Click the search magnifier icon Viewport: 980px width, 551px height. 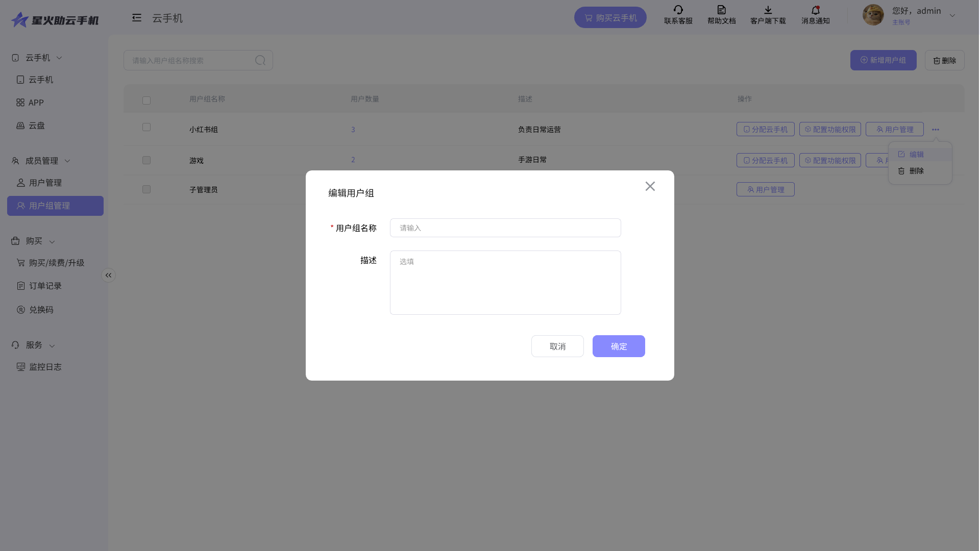click(260, 60)
